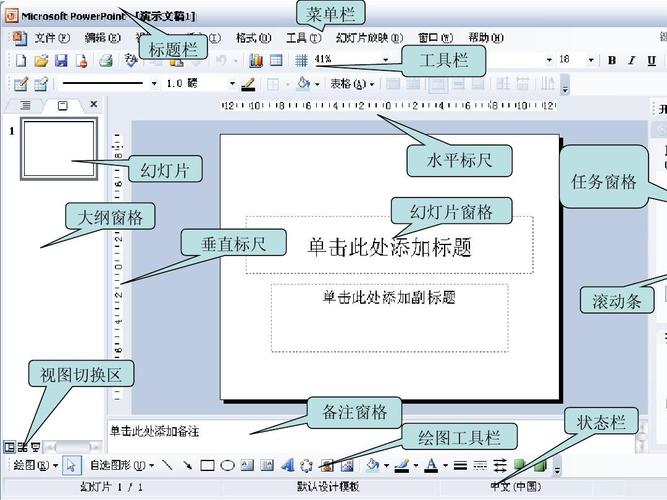Image resolution: width=667 pixels, height=500 pixels.
Task: Pick the Arrow tool in drawing toolbar
Action: pyautogui.click(x=187, y=465)
